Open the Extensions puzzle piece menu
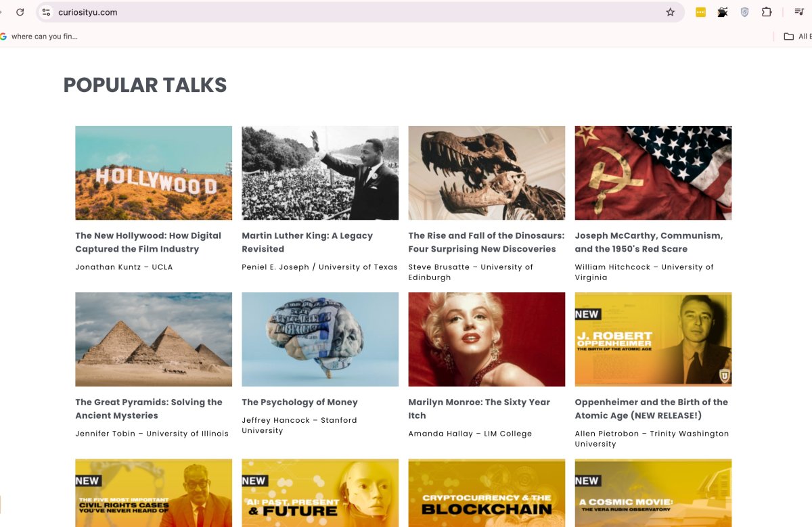Viewport: 812px width, 527px height. (767, 12)
